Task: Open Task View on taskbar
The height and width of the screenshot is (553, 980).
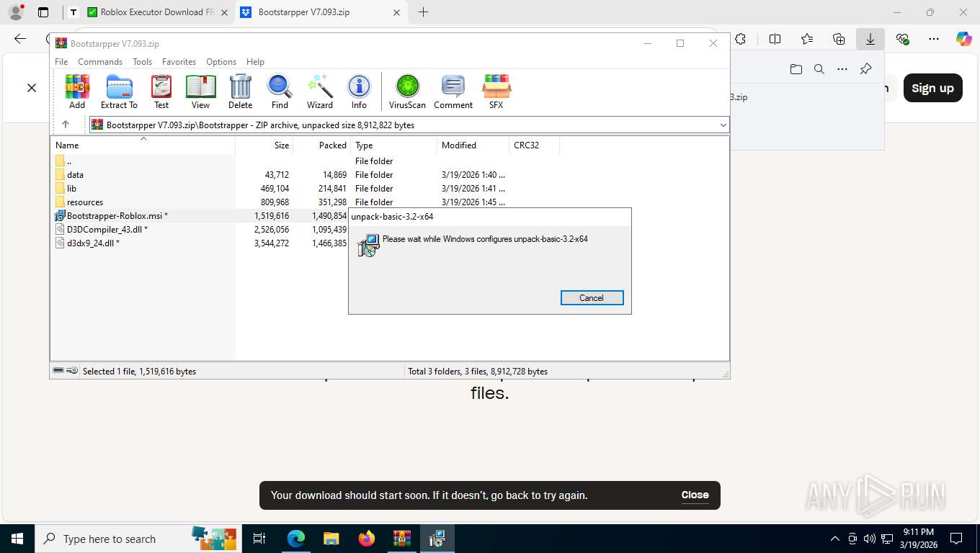Action: (259, 539)
